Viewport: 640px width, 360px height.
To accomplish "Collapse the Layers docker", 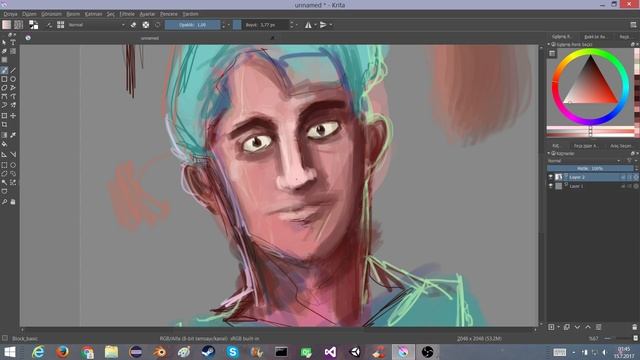I will (x=549, y=153).
